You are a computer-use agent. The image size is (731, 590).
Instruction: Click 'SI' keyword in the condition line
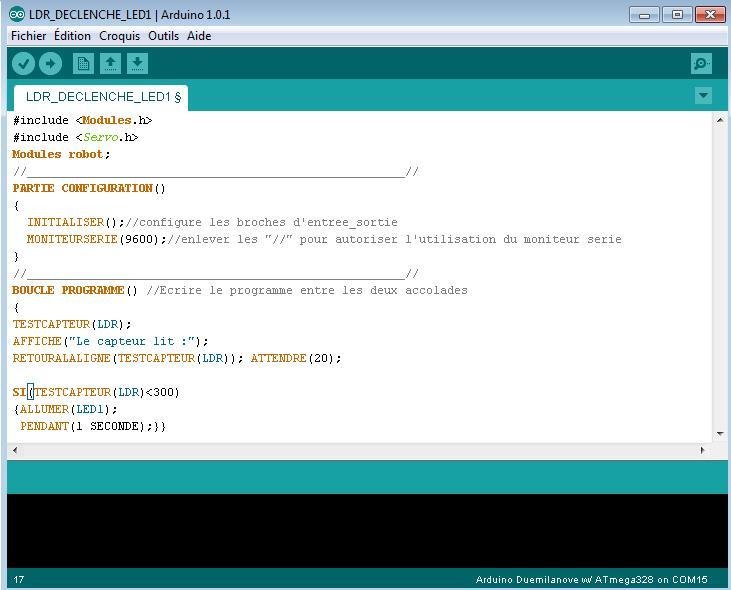(x=19, y=392)
